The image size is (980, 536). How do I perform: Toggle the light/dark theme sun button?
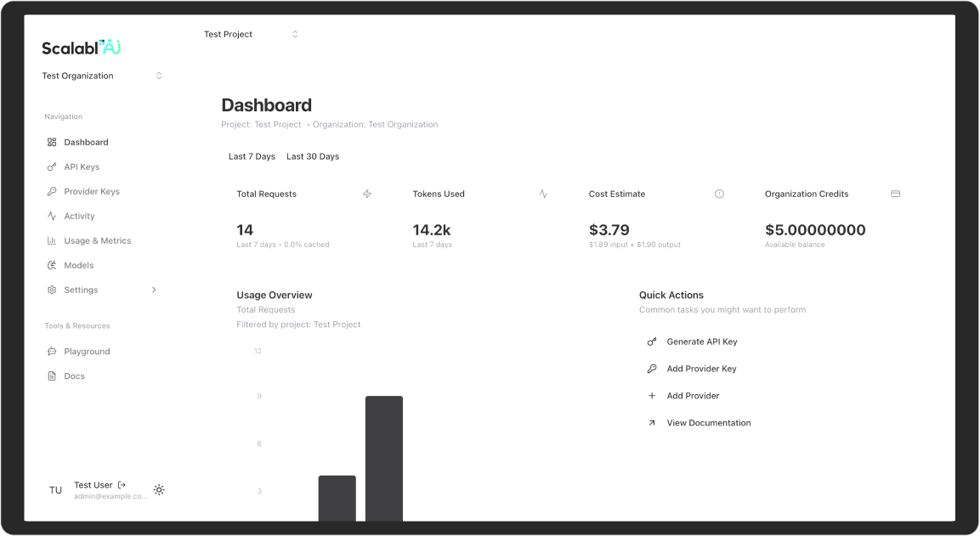pos(159,490)
